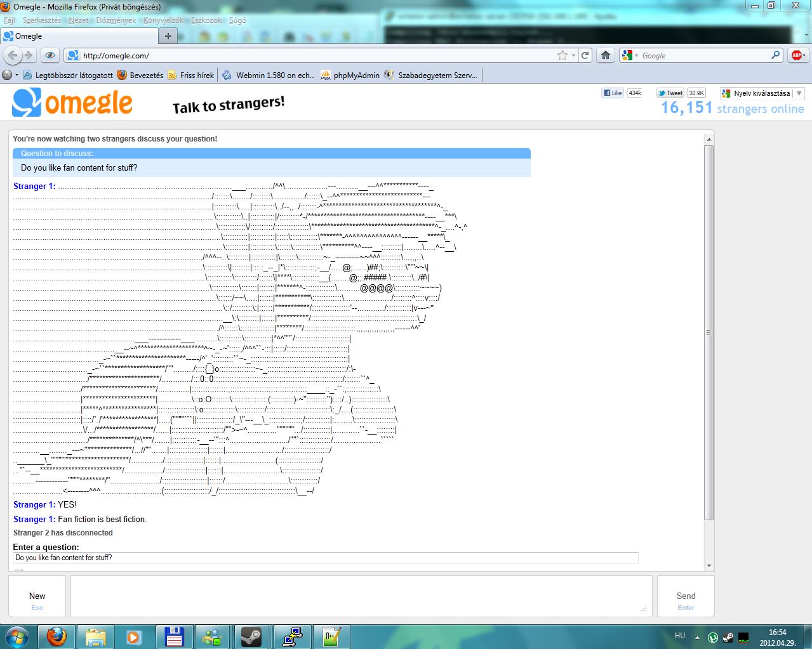
Task: Click the text 'Stranger 2 has disconnected'
Action: [63, 533]
